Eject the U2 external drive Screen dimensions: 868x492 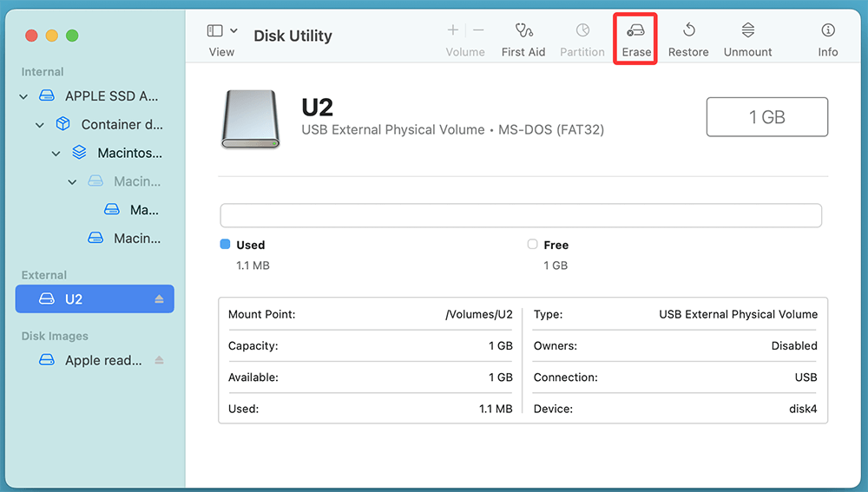pyautogui.click(x=159, y=299)
